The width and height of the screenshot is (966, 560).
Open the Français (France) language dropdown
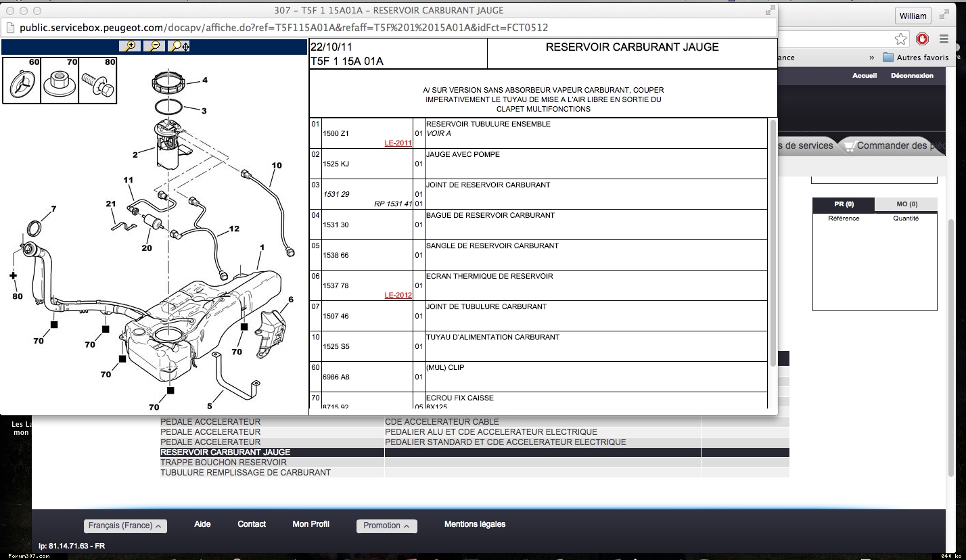[126, 526]
